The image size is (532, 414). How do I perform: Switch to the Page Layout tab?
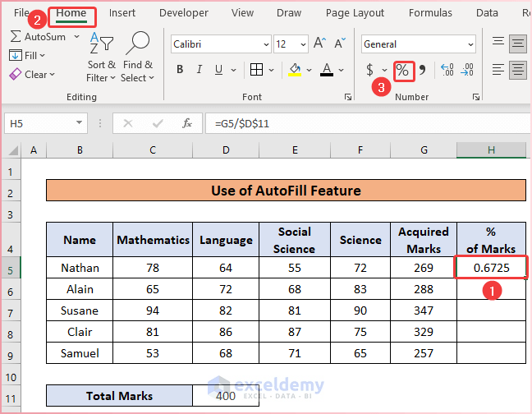(x=355, y=13)
